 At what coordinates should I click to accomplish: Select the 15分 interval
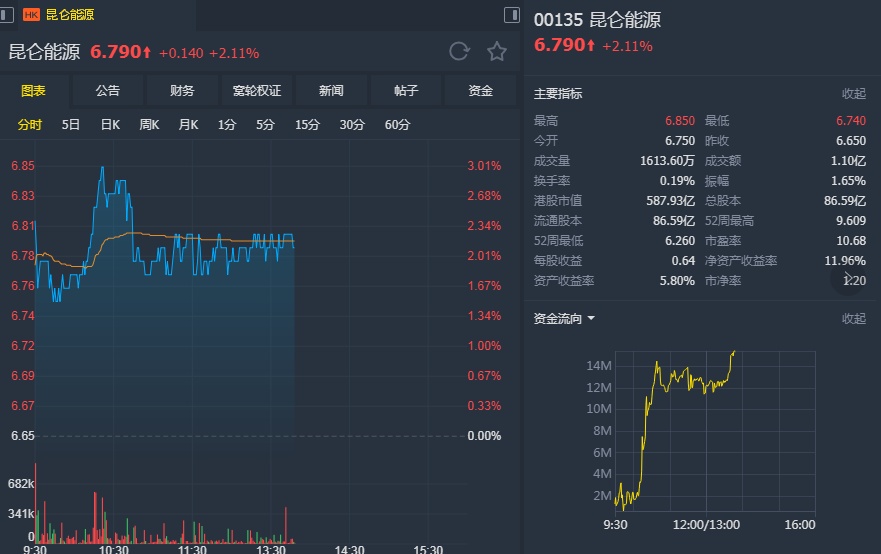307,125
